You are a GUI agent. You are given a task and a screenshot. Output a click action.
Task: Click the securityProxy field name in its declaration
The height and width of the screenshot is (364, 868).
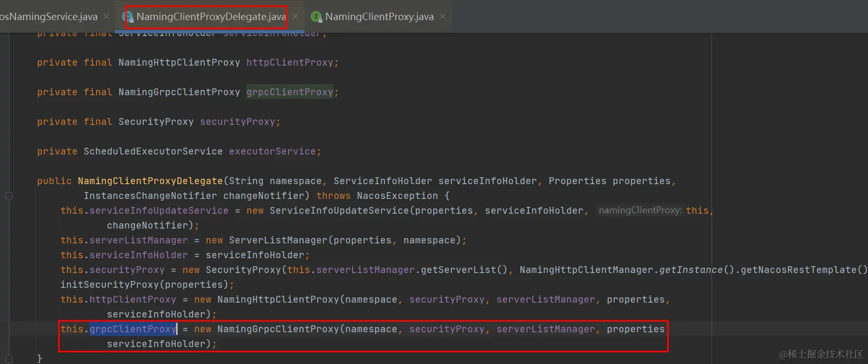point(237,122)
